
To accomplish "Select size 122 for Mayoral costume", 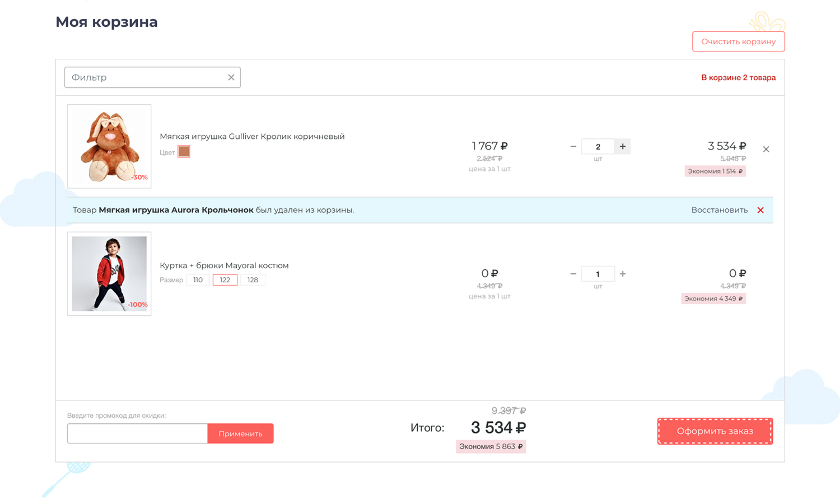I will pos(225,280).
